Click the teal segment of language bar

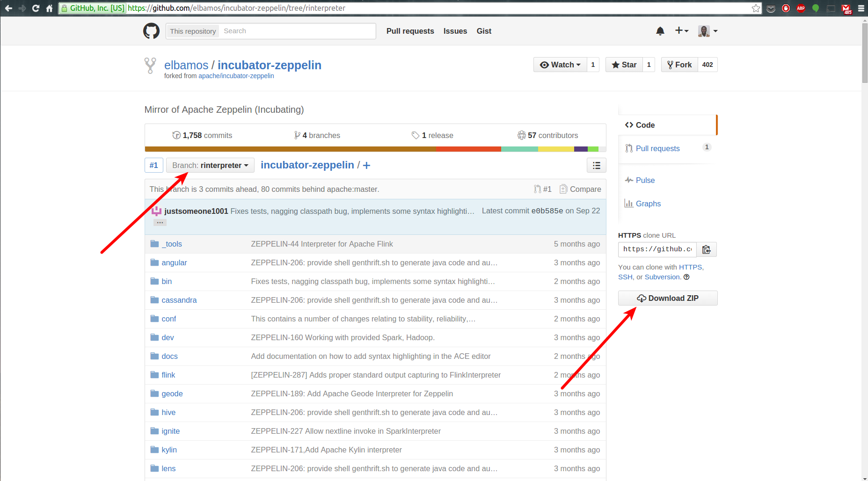tap(519, 149)
